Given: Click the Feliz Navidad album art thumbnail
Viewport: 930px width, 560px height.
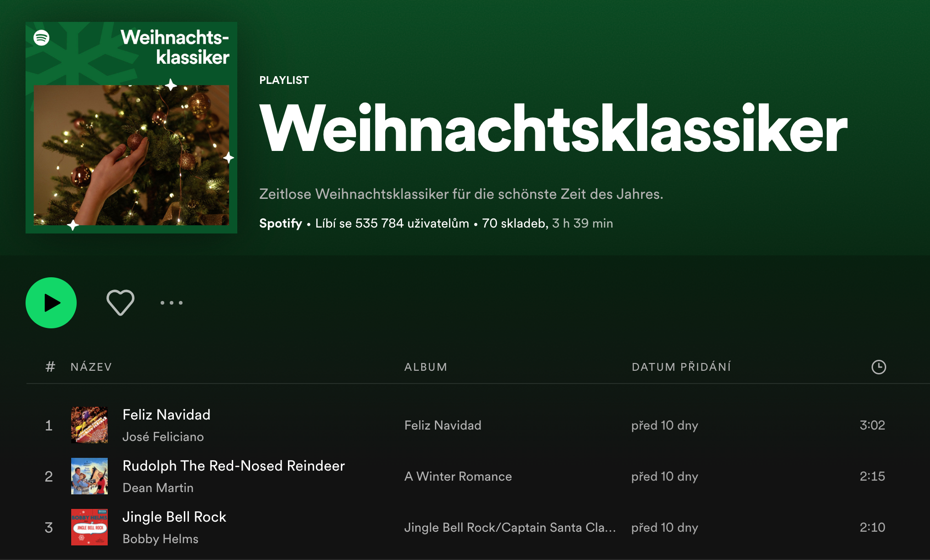Looking at the screenshot, I should pyautogui.click(x=89, y=425).
